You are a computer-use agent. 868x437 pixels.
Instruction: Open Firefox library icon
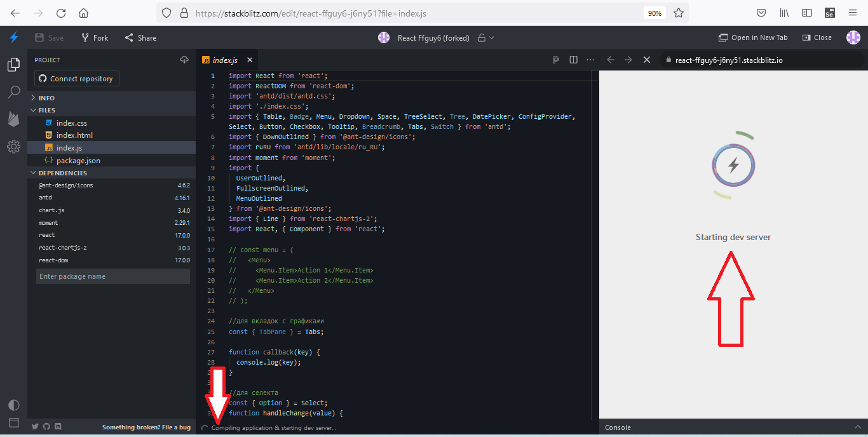(x=785, y=13)
